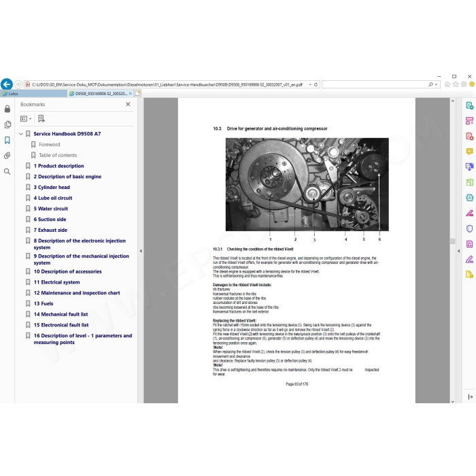This screenshot has width=476, height=476.
Task: Open the browser Tools gear icon
Action: (x=464, y=84)
